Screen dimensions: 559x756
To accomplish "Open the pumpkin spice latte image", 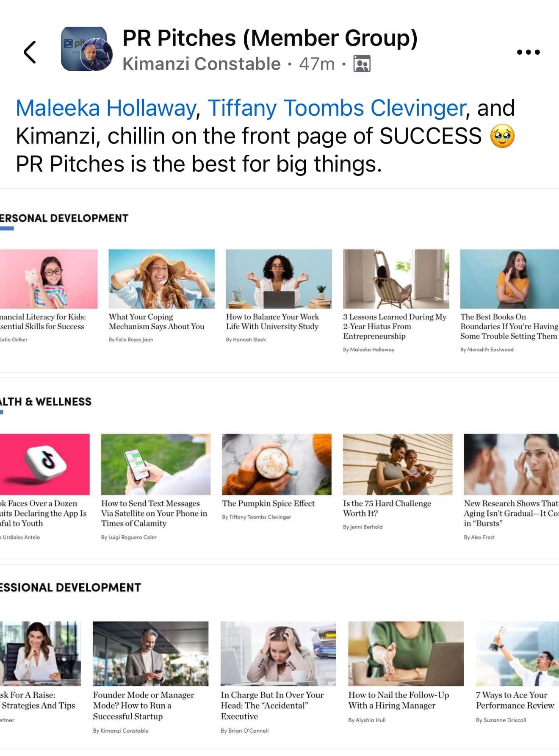I will pos(277,464).
